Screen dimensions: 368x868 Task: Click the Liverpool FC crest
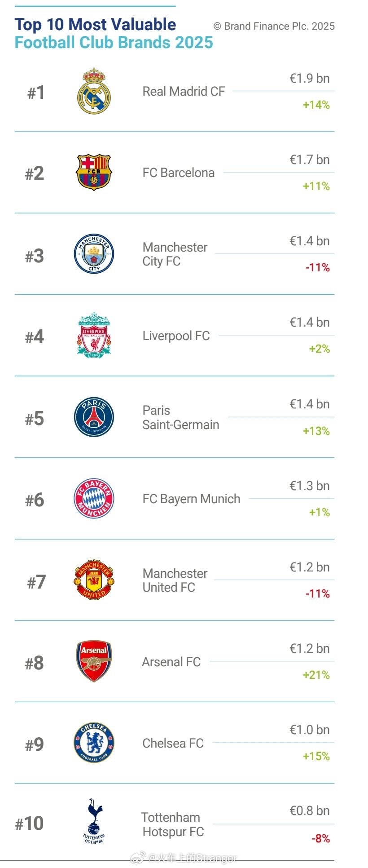pyautogui.click(x=94, y=336)
